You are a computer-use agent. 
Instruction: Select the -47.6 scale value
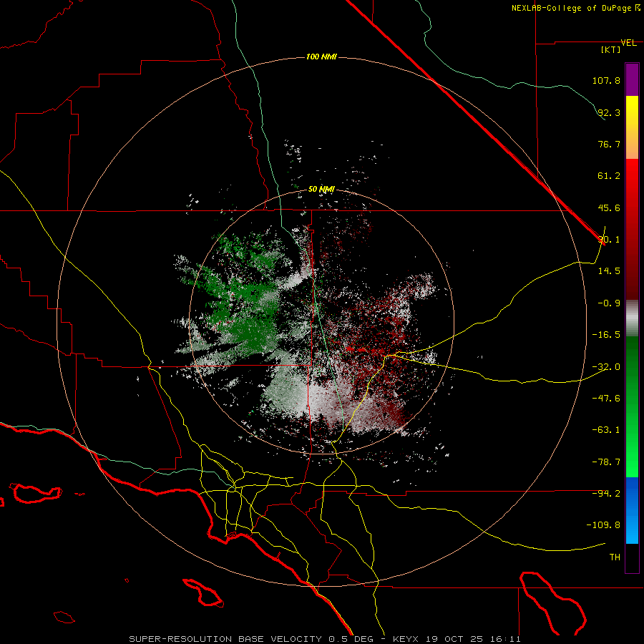coord(606,399)
